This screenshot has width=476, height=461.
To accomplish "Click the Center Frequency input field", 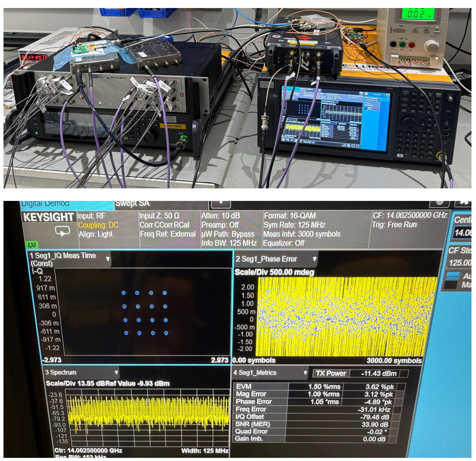I will point(463,233).
